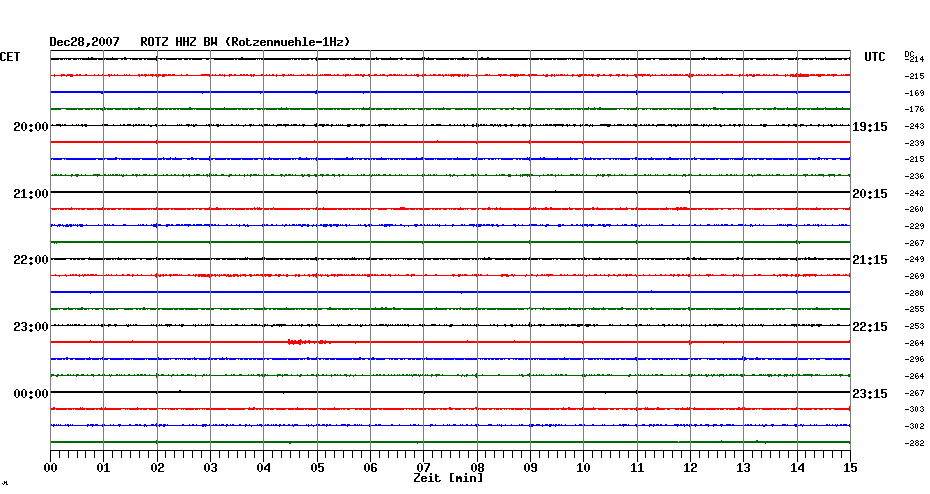The width and height of the screenshot is (930, 494).
Task: Click the 05 minute axis tick label
Action: click(317, 468)
